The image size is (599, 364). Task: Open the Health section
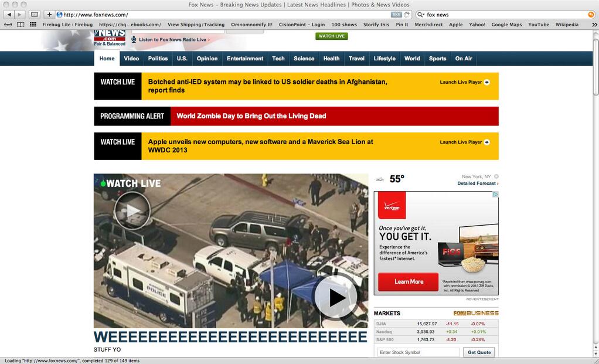click(331, 59)
